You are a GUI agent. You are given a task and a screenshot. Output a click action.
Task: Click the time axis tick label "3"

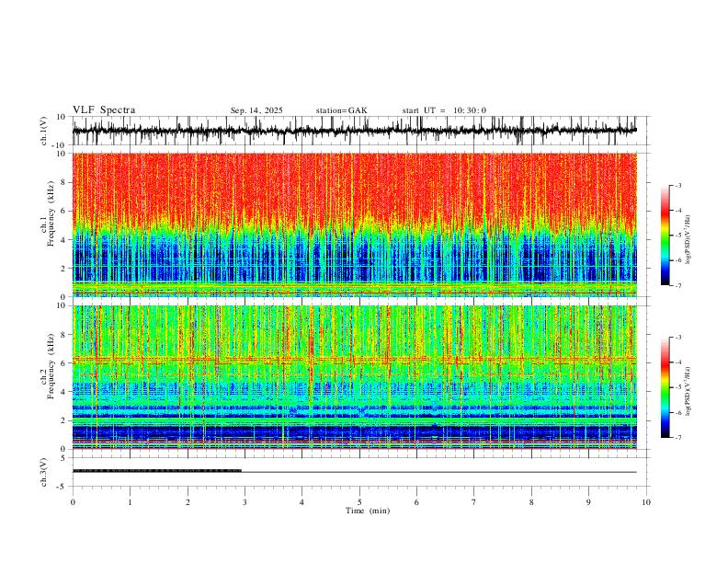[x=245, y=502]
